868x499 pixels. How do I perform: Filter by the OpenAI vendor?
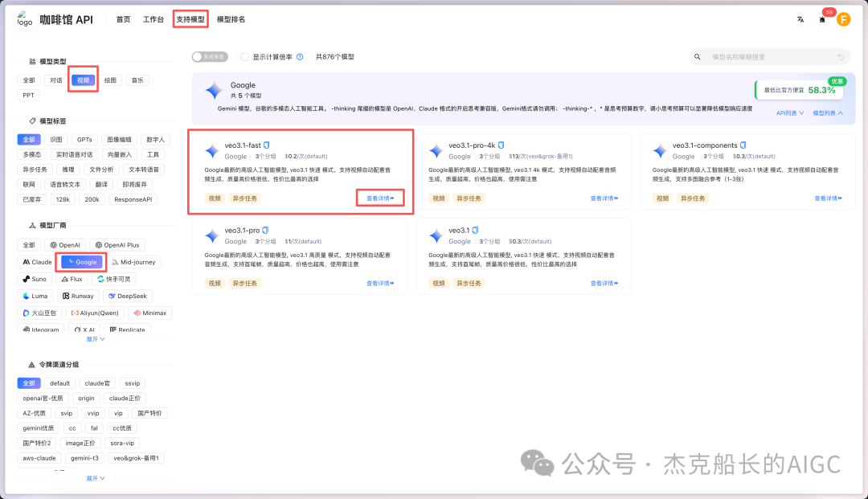[x=65, y=245]
